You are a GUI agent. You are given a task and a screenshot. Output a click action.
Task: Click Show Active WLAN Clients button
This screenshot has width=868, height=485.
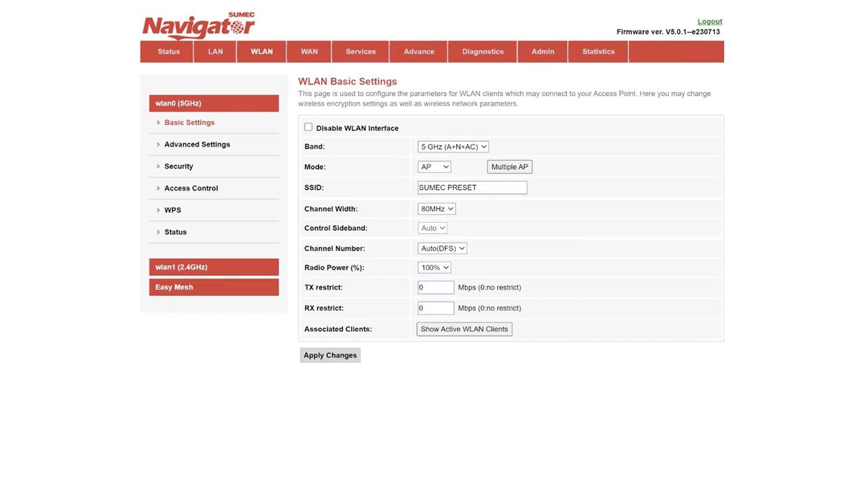click(x=464, y=329)
